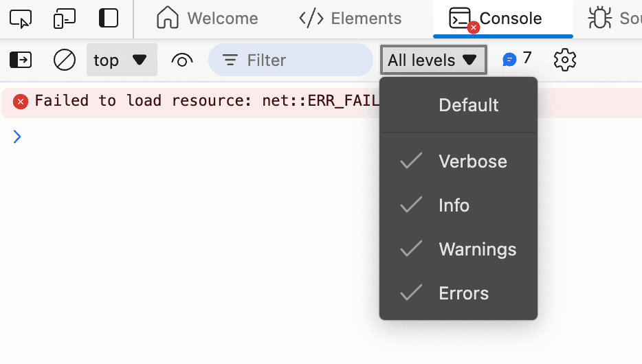Image resolution: width=642 pixels, height=364 pixels.
Task: Open console settings gear icon
Action: click(x=564, y=60)
